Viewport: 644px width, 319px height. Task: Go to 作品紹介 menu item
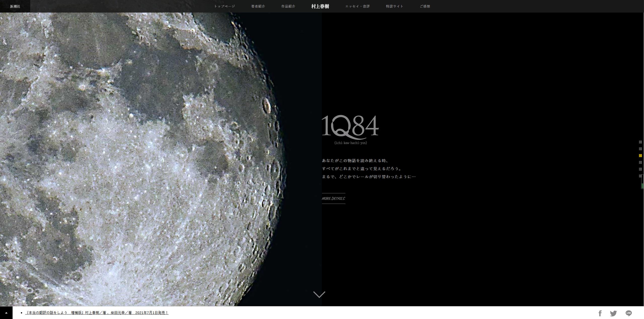[x=288, y=6]
